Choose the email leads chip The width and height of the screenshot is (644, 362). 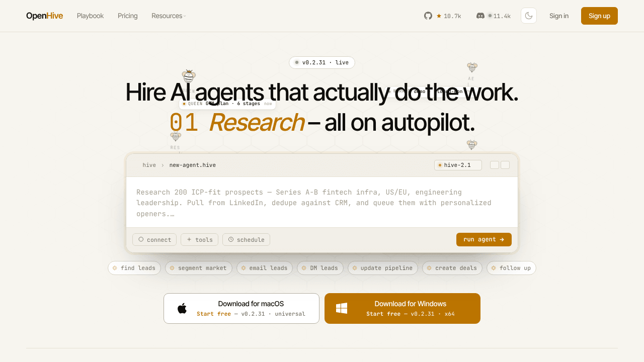pos(265,268)
